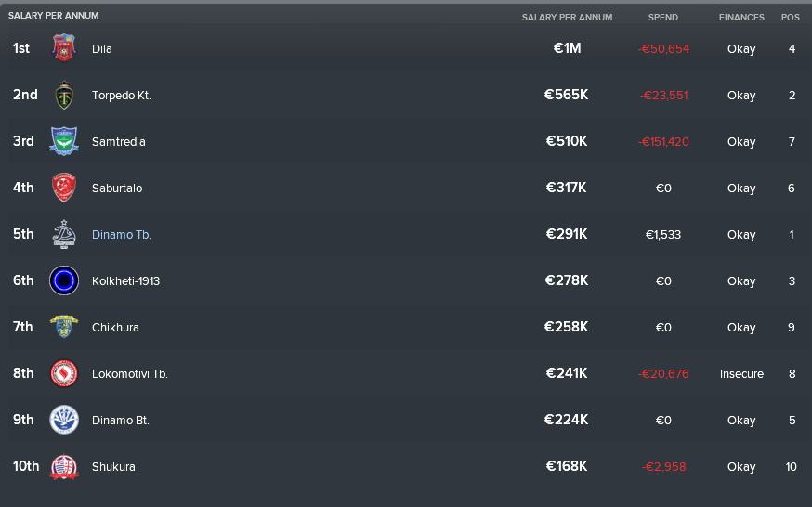812x507 pixels.
Task: Click the Shukura club badge
Action: (64, 466)
